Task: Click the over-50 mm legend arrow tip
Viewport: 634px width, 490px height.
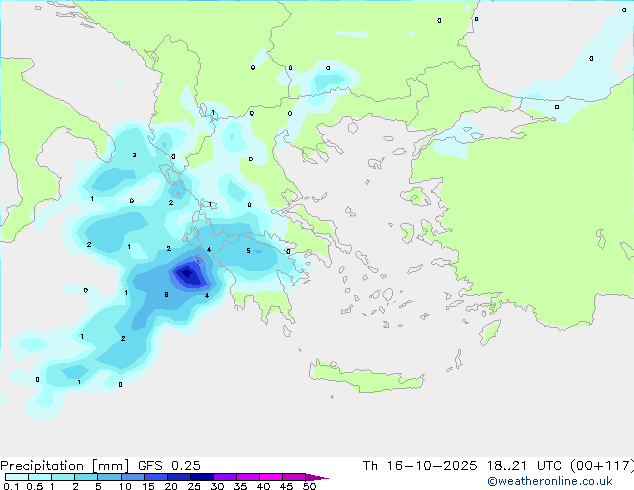Action: 317,477
